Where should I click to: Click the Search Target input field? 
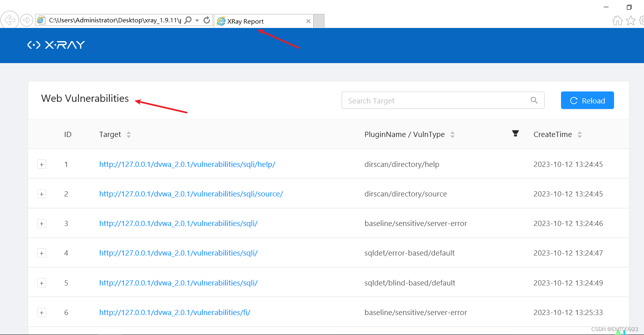point(443,101)
